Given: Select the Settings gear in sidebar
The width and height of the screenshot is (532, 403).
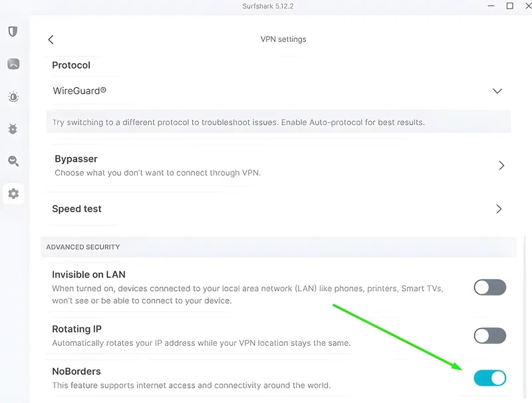Looking at the screenshot, I should 13,194.
